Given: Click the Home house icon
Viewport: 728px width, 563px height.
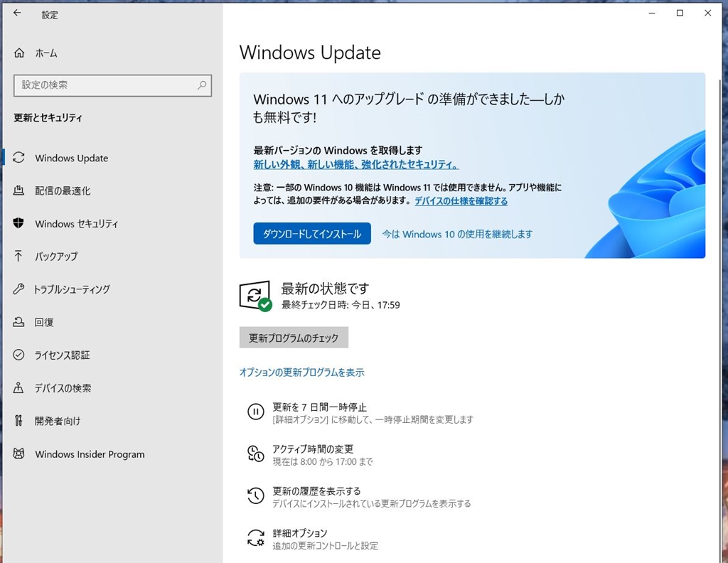Looking at the screenshot, I should (x=19, y=53).
